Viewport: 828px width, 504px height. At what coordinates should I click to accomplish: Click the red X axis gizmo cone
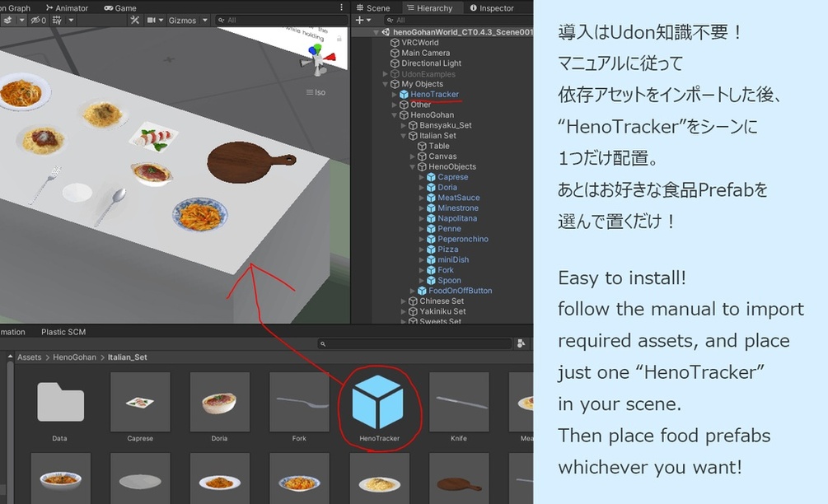pyautogui.click(x=330, y=57)
